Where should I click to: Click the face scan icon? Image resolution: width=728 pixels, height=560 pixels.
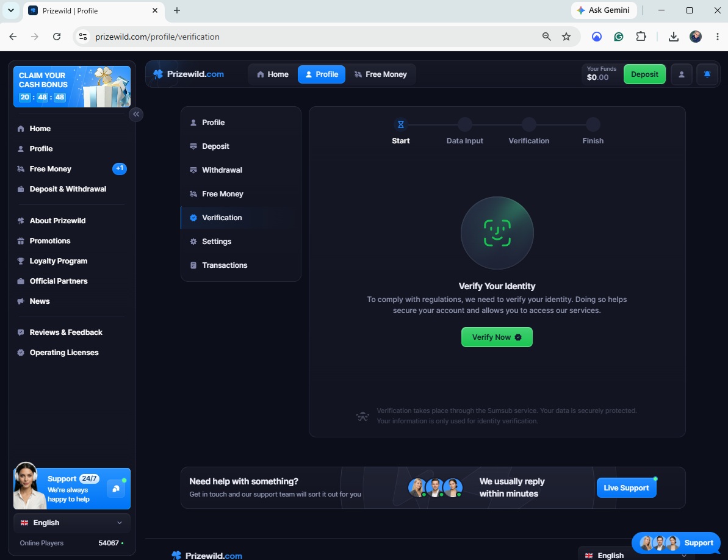497,233
